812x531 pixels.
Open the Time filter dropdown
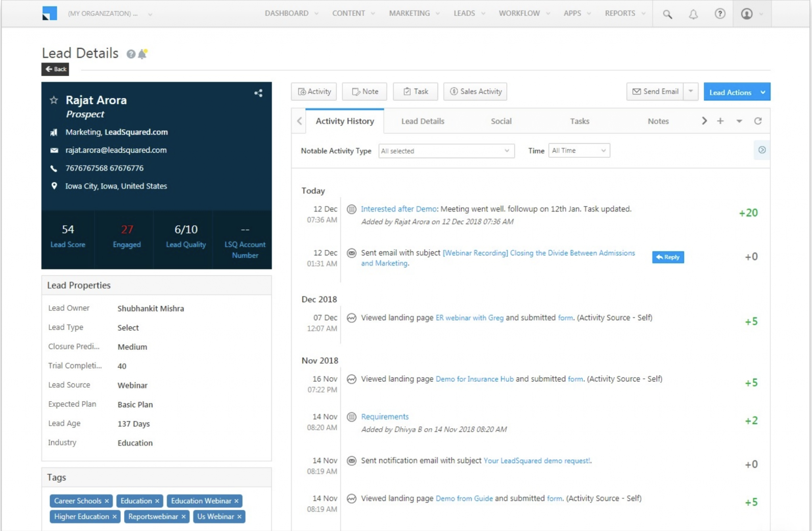pyautogui.click(x=579, y=151)
